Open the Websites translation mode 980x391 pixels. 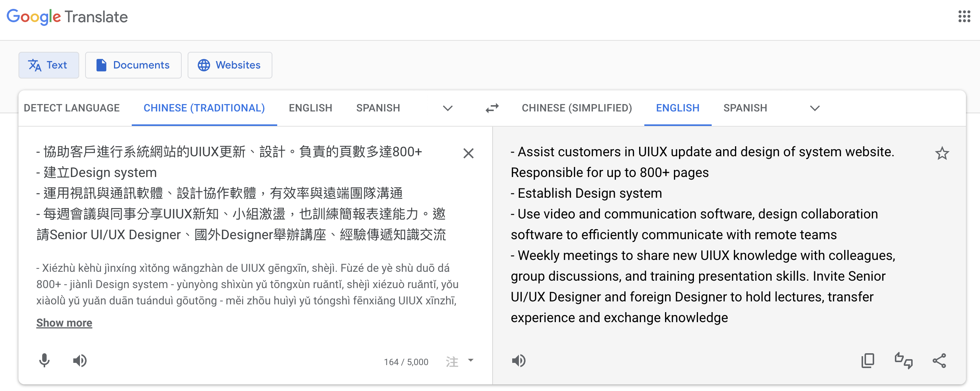(230, 65)
